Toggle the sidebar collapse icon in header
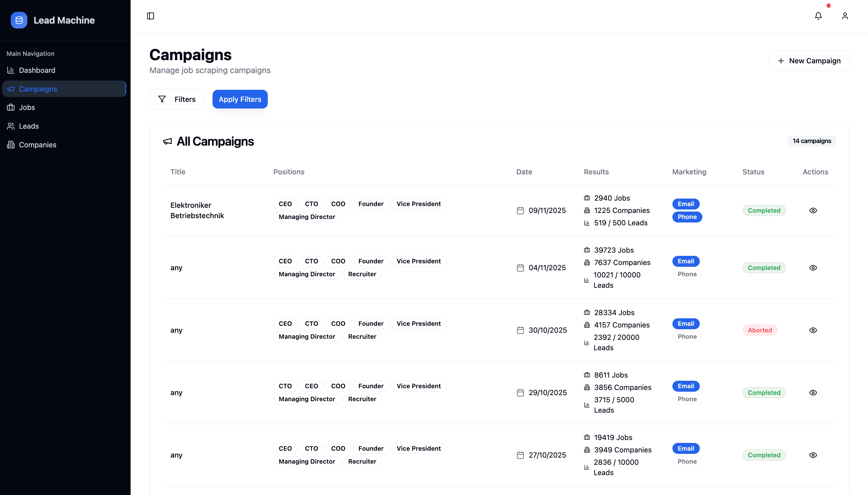Screen dimensions: 868x495 150,16
